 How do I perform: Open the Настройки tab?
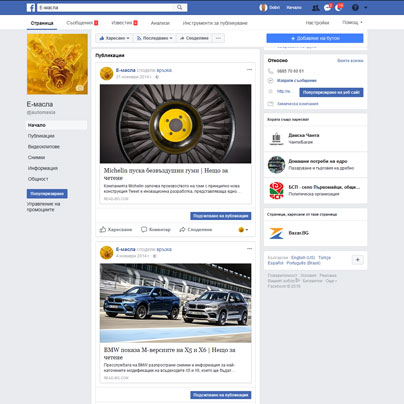[317, 23]
